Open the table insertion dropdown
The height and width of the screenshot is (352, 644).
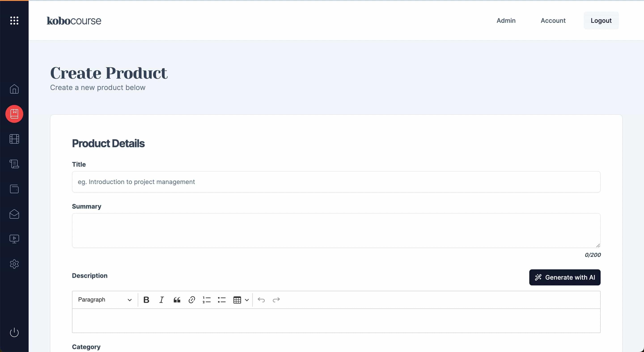[x=246, y=300]
